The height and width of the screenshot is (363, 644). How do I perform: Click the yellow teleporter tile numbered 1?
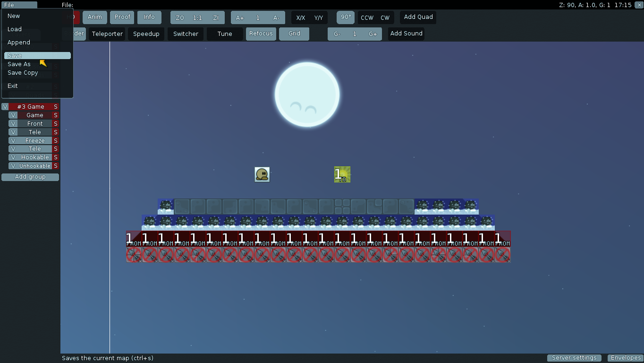click(x=342, y=174)
